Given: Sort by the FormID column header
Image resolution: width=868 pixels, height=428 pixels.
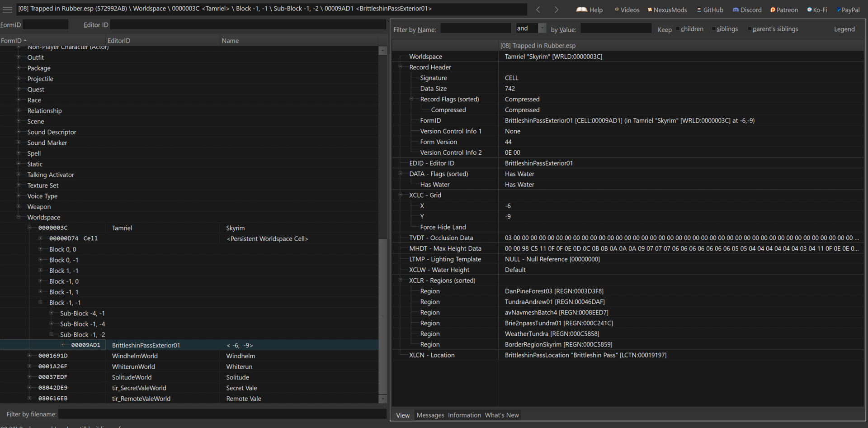Looking at the screenshot, I should pos(53,40).
